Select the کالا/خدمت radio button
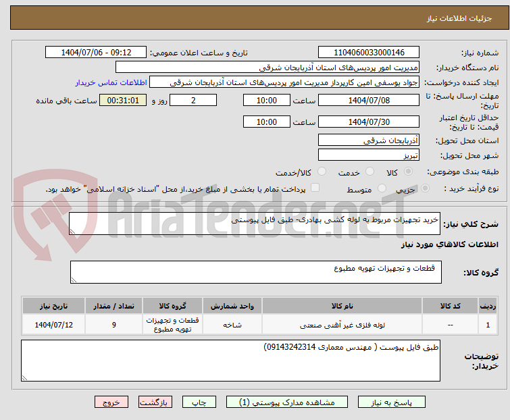The height and width of the screenshot is (420, 510). coord(322,172)
